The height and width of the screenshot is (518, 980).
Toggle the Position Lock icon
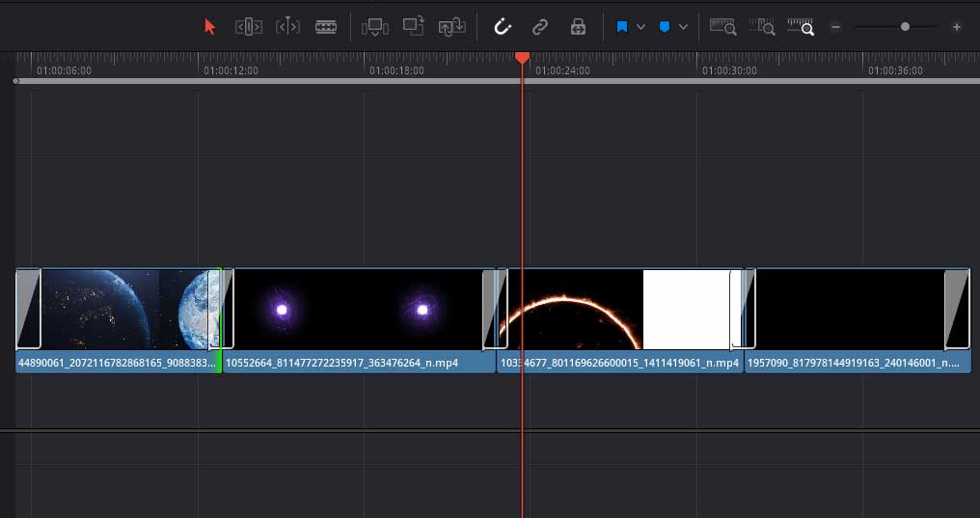pos(578,27)
